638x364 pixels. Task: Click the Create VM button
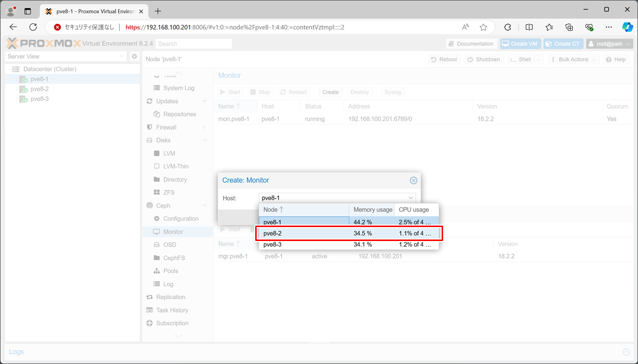[x=520, y=44]
